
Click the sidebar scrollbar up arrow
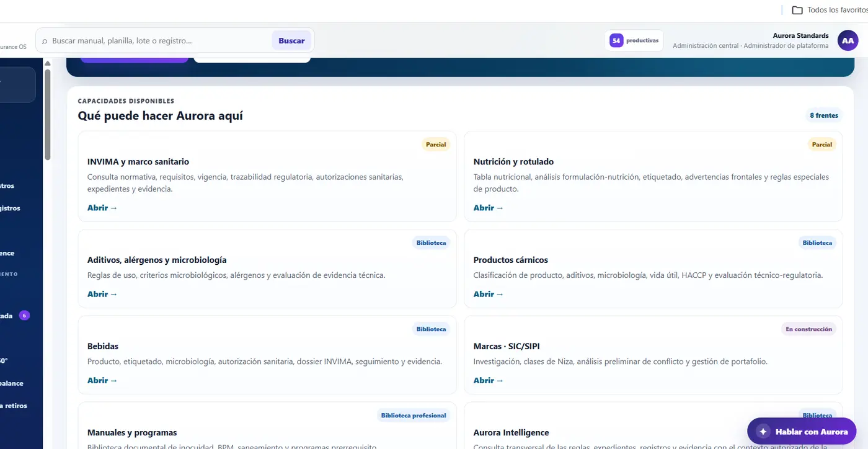click(48, 63)
